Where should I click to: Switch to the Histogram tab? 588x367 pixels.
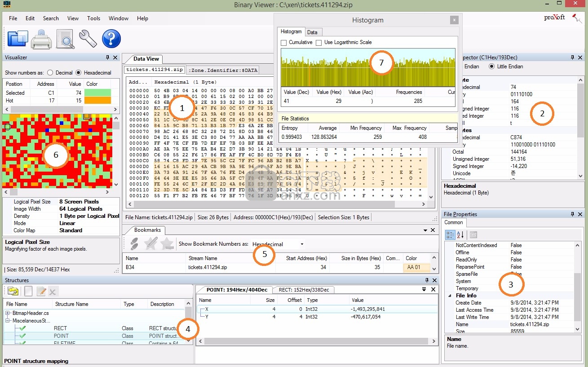(291, 31)
